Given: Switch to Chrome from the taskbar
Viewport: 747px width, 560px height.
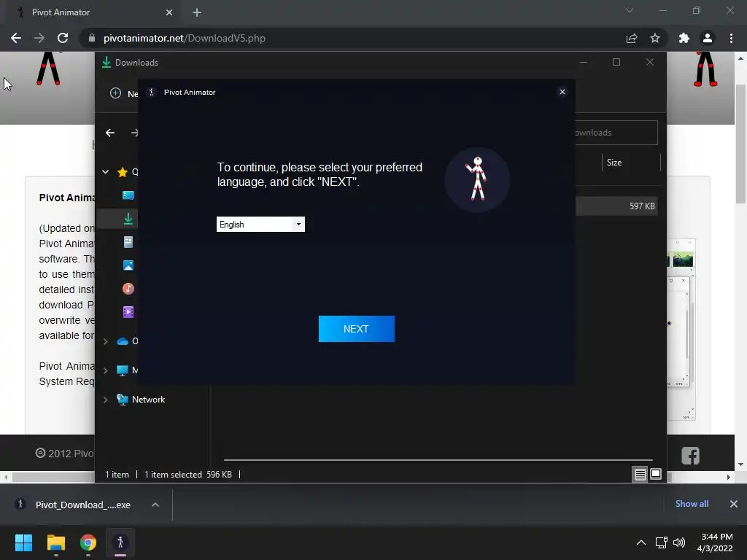Looking at the screenshot, I should 88,542.
